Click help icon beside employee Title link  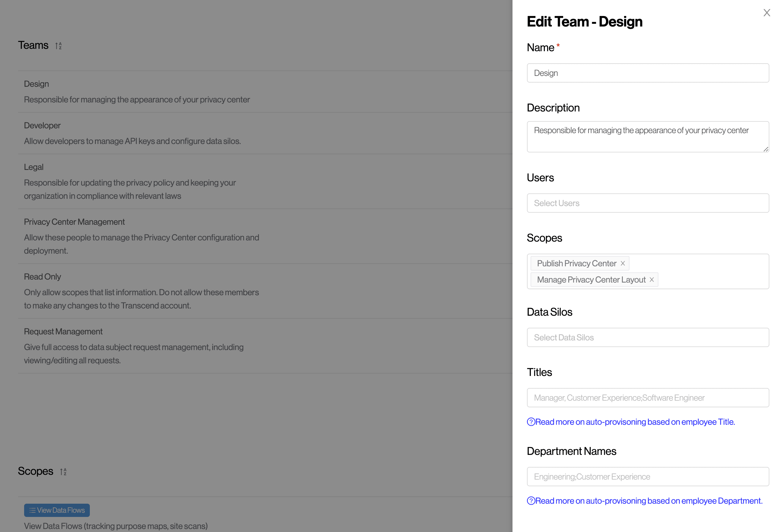click(x=531, y=422)
